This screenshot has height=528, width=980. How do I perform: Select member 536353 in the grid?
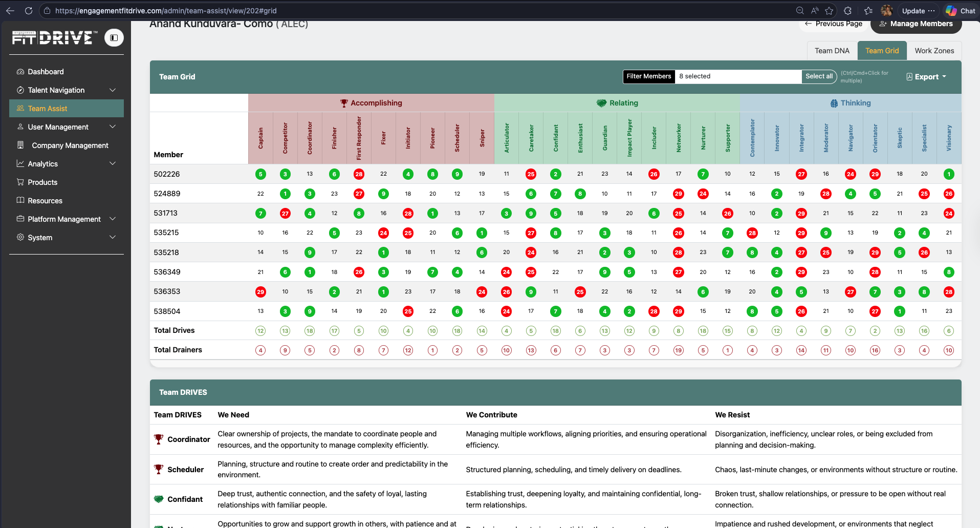point(167,291)
